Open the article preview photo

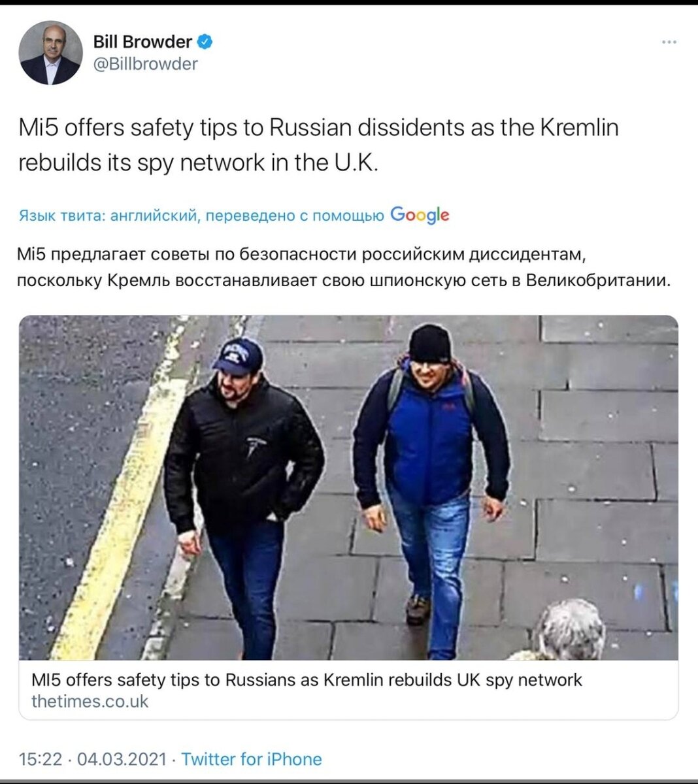(x=348, y=487)
